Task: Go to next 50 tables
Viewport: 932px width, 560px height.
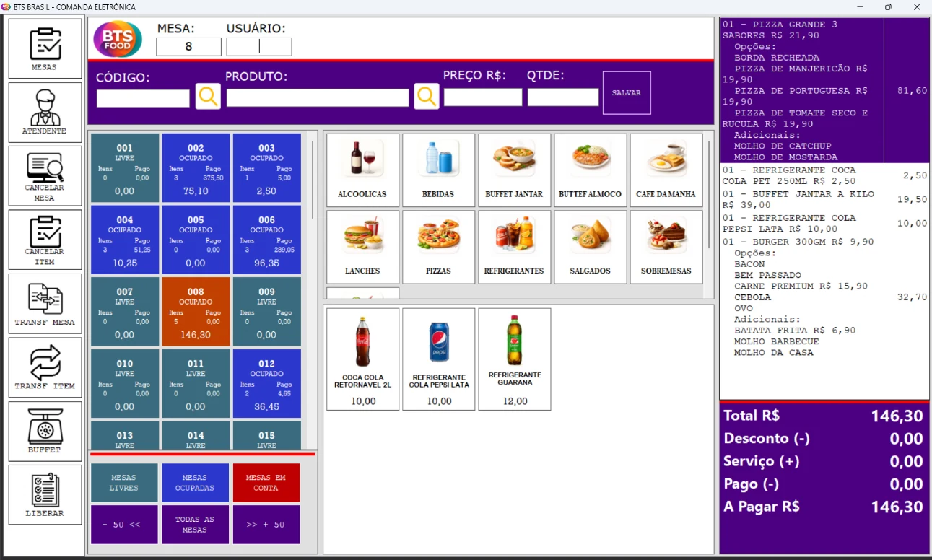Action: [x=266, y=525]
